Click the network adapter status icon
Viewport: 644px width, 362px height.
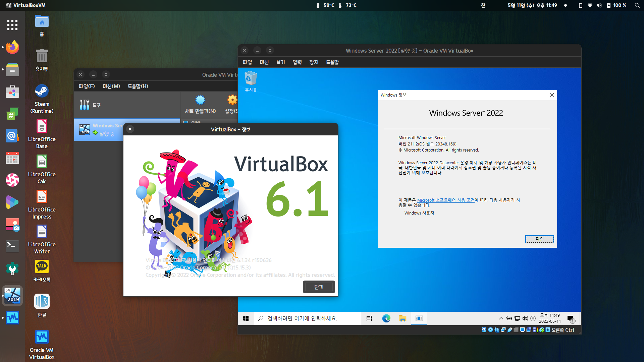pyautogui.click(x=503, y=329)
